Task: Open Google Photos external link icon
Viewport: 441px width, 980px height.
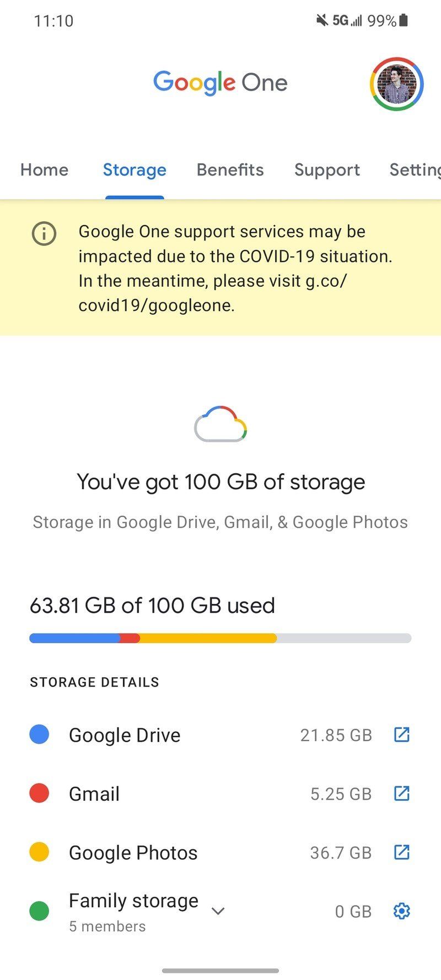Action: (x=401, y=852)
